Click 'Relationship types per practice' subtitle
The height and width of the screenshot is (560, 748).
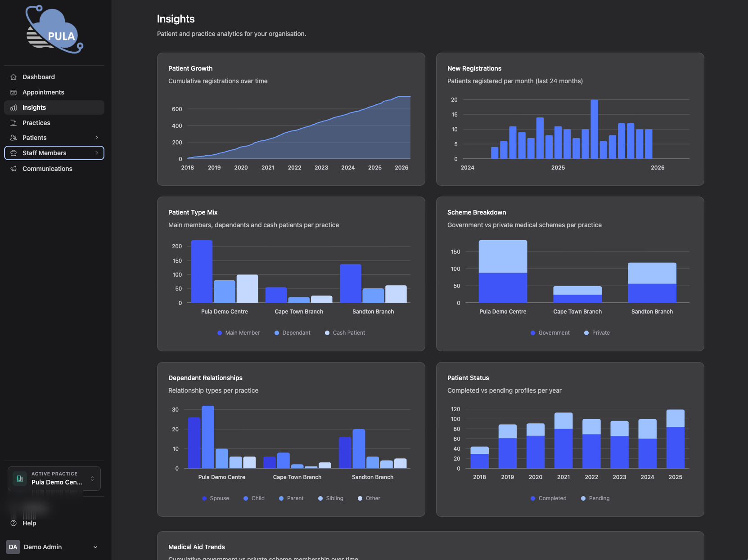tap(213, 390)
